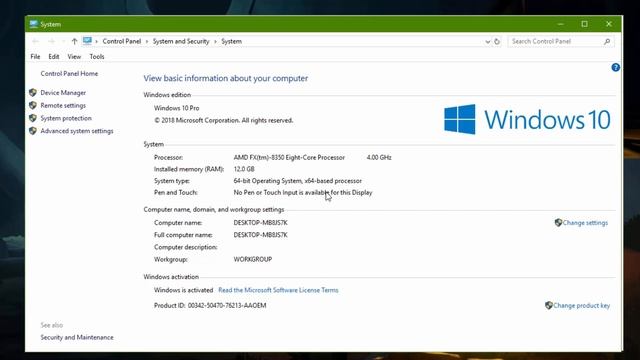Read the Microsoft Software License Terms
Screen dimensions: 640x360
tap(278, 290)
